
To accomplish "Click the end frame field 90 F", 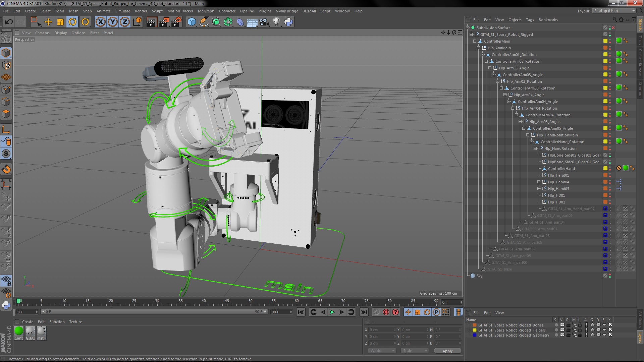I will coord(281,312).
